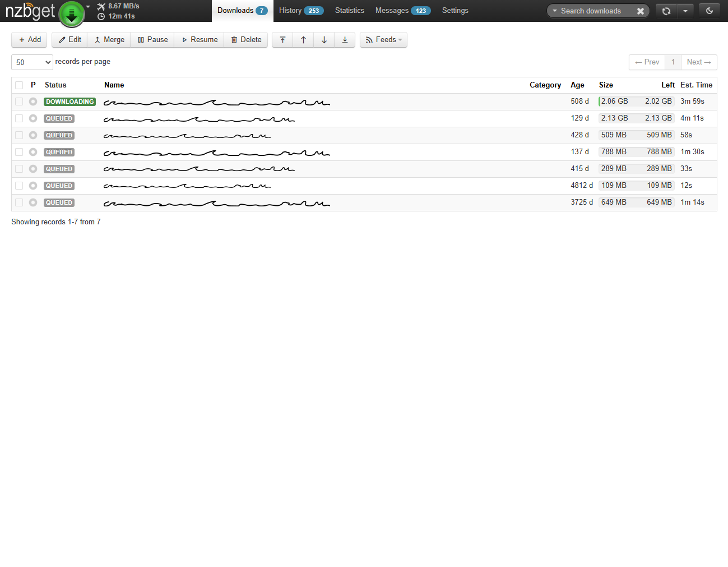Pause the selected downloads
Screen dimensions: 728x567
(x=152, y=40)
